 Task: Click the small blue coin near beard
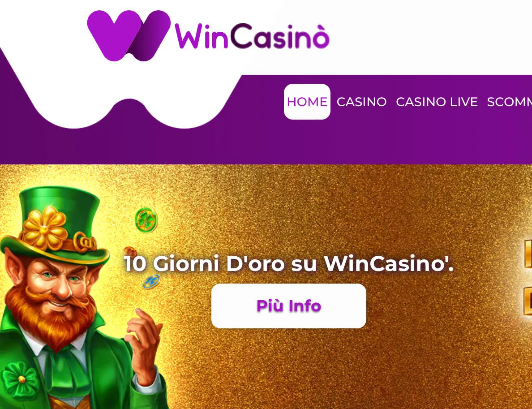[x=151, y=281]
